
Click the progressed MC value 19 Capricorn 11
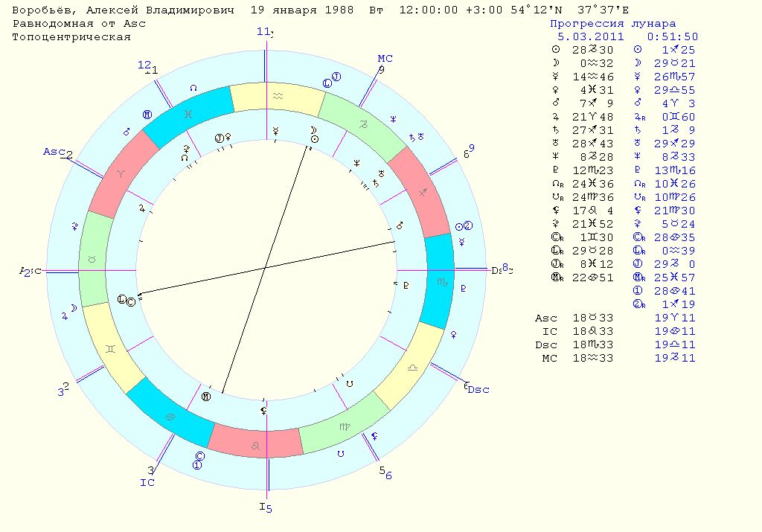coord(674,358)
